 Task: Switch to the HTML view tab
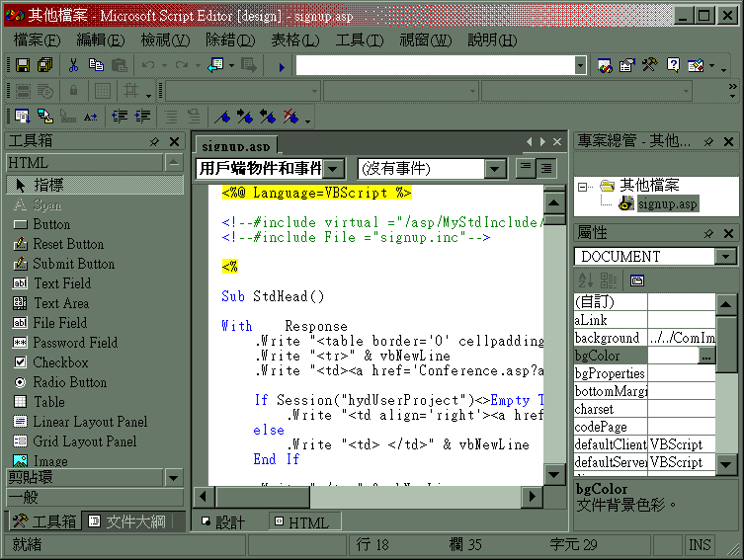coord(304,522)
